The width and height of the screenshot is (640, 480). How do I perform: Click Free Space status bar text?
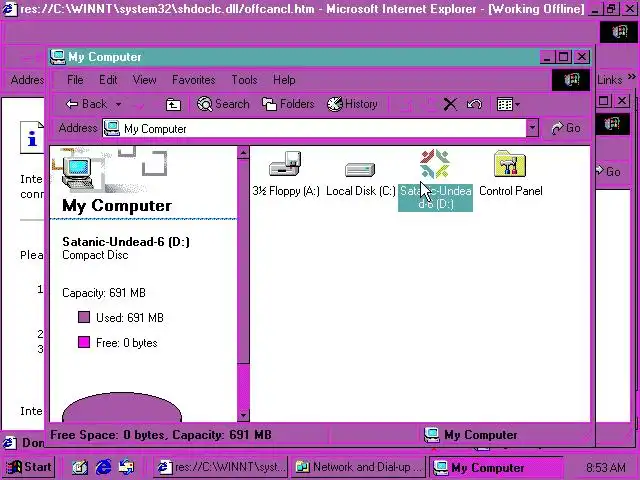click(161, 435)
